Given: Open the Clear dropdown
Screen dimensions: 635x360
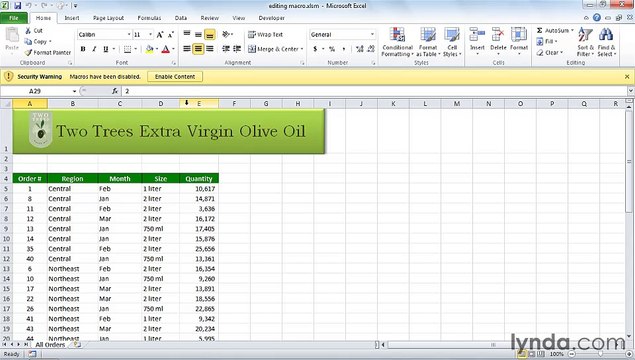Looking at the screenshot, I should click(550, 52).
